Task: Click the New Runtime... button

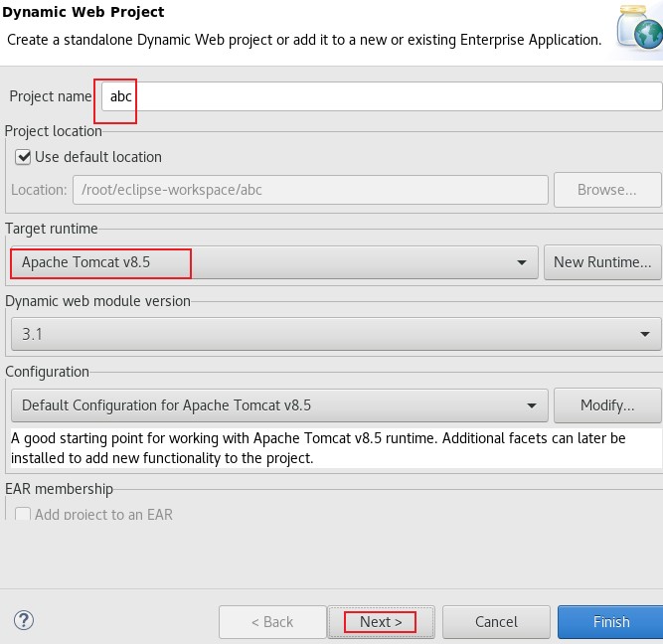Action: (x=602, y=262)
